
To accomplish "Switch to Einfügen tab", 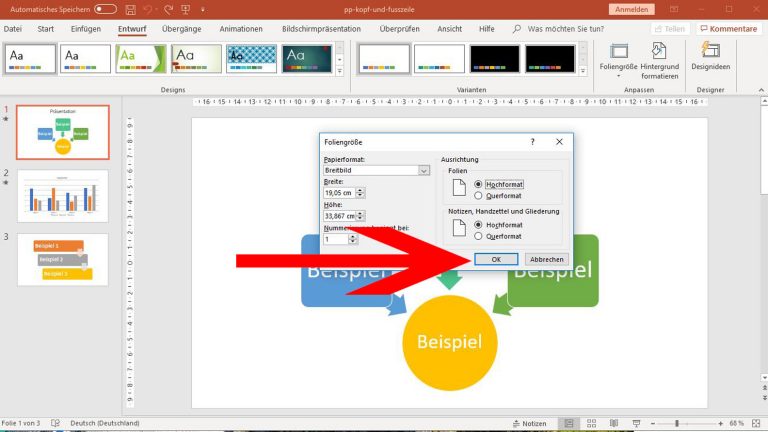I will pyautogui.click(x=86, y=29).
